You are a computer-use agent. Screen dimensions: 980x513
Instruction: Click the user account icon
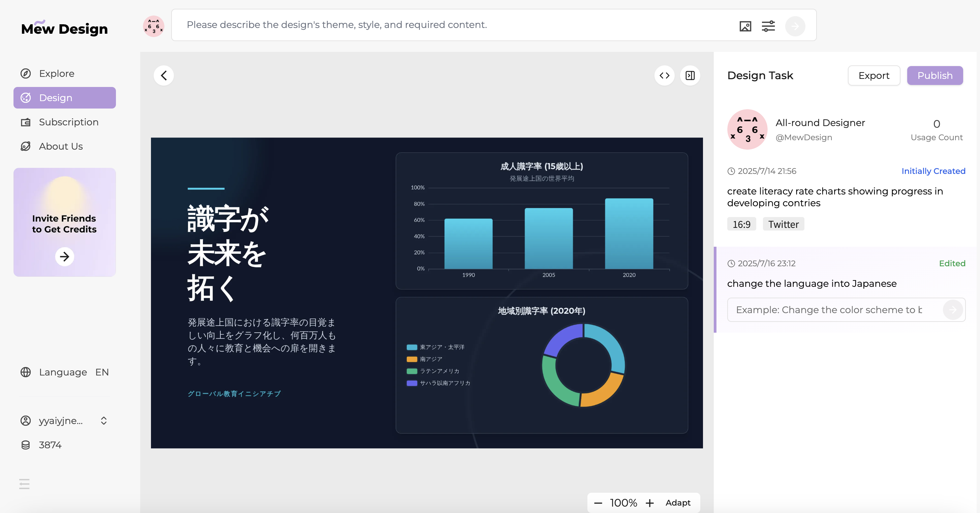point(26,421)
